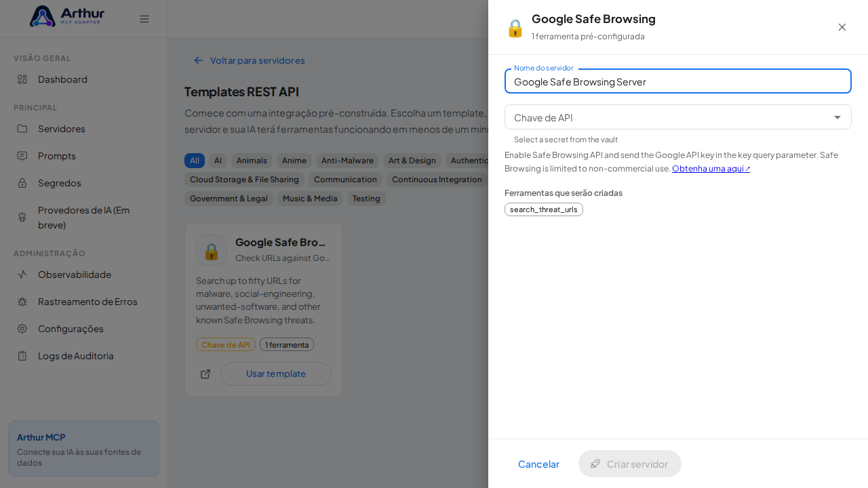Select the All category filter
This screenshot has height=488, width=868.
[195, 161]
